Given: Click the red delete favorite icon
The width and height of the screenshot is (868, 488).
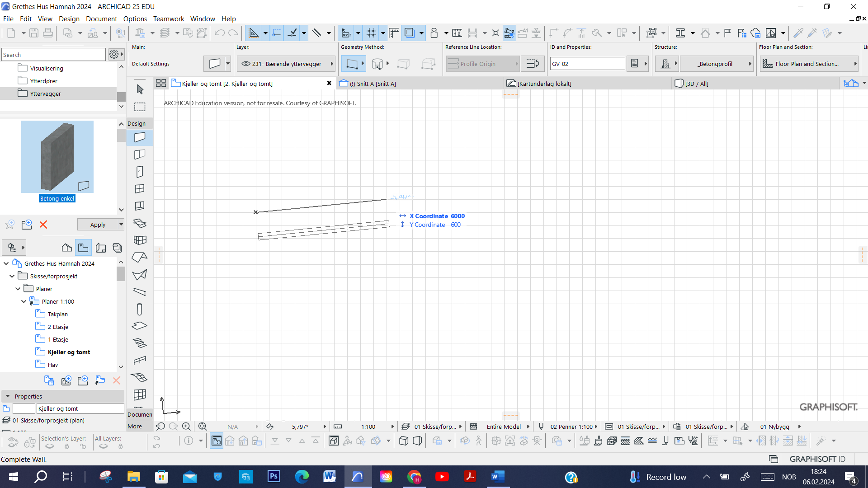Looking at the screenshot, I should click(x=43, y=225).
